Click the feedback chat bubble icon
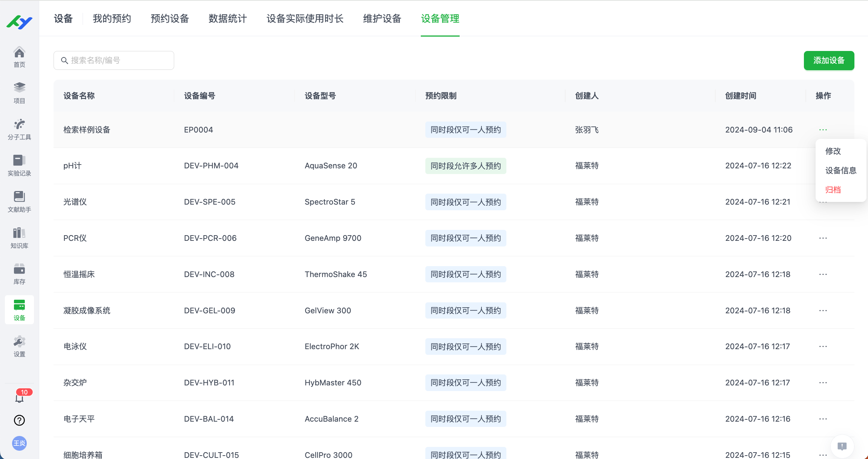Viewport: 868px width, 459px height. coord(842,446)
